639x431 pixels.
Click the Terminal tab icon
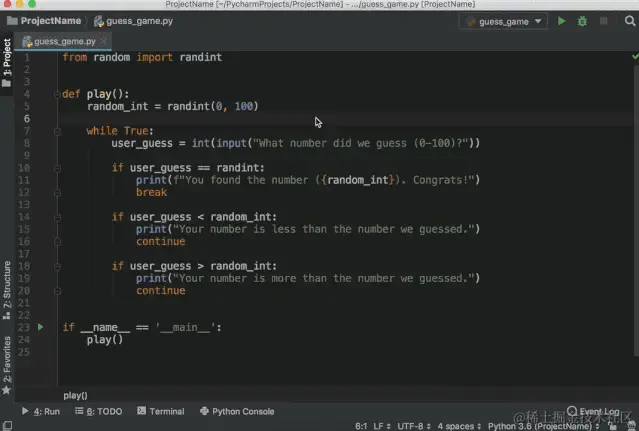(141, 411)
